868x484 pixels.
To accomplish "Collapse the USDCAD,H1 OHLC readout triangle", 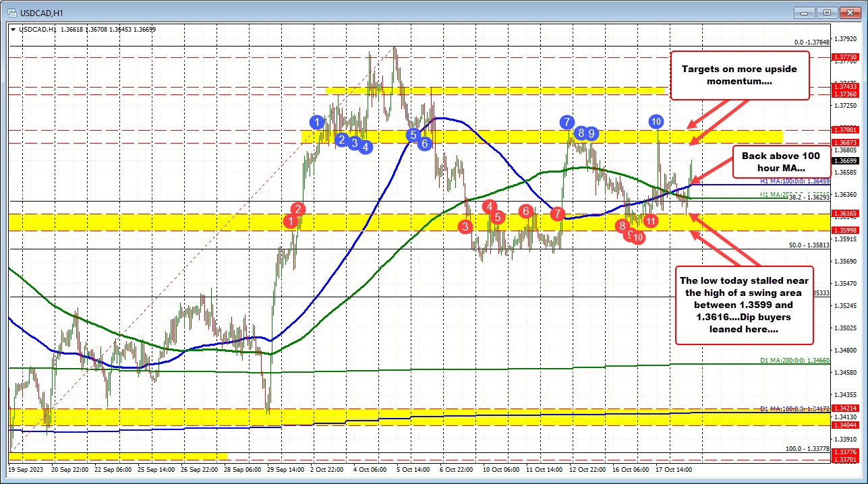I will [13, 30].
